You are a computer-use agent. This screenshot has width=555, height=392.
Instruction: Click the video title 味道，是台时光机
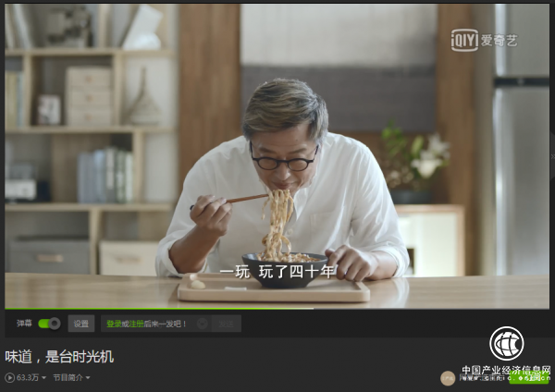[59, 356]
